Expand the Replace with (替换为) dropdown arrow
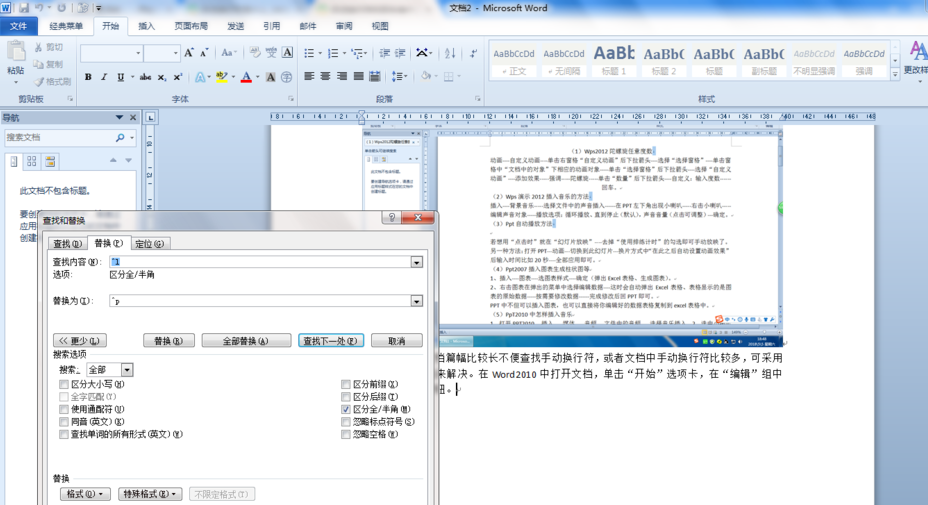Image resolution: width=928 pixels, height=505 pixels. pos(417,301)
